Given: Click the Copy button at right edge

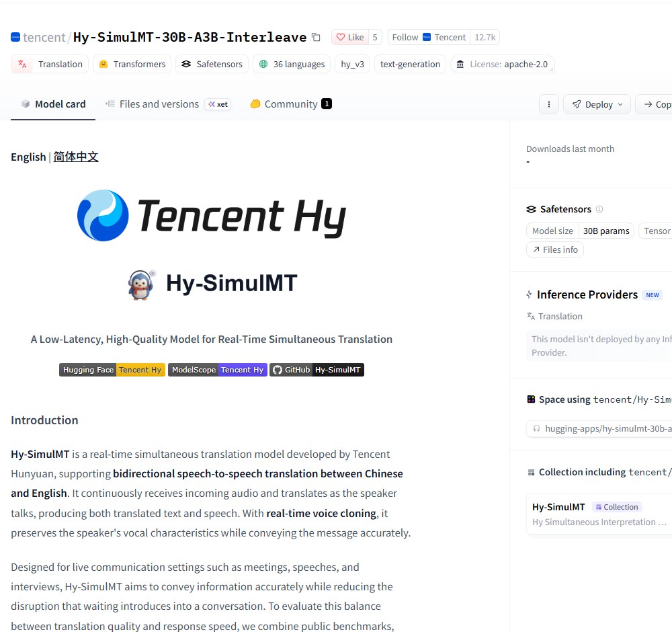Looking at the screenshot, I should coord(654,104).
